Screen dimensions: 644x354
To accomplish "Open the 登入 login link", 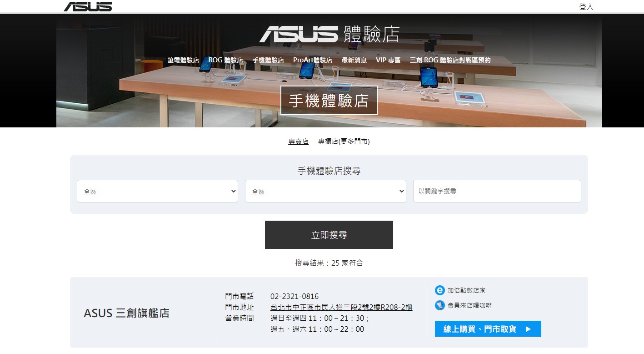I will tap(586, 7).
